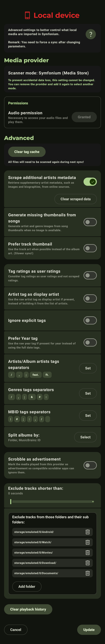Enable Generate missing thumbnails from songs
Viewport: 105px width, 644px height.
pos(90,222)
